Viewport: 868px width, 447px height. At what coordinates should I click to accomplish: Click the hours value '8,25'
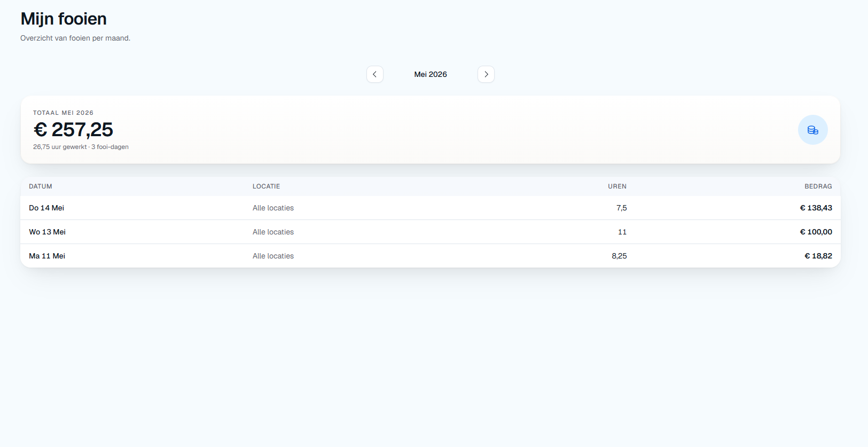tap(619, 256)
